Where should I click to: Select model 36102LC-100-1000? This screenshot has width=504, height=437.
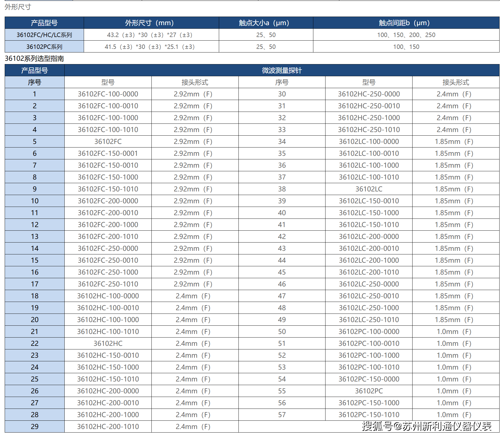(x=369, y=165)
